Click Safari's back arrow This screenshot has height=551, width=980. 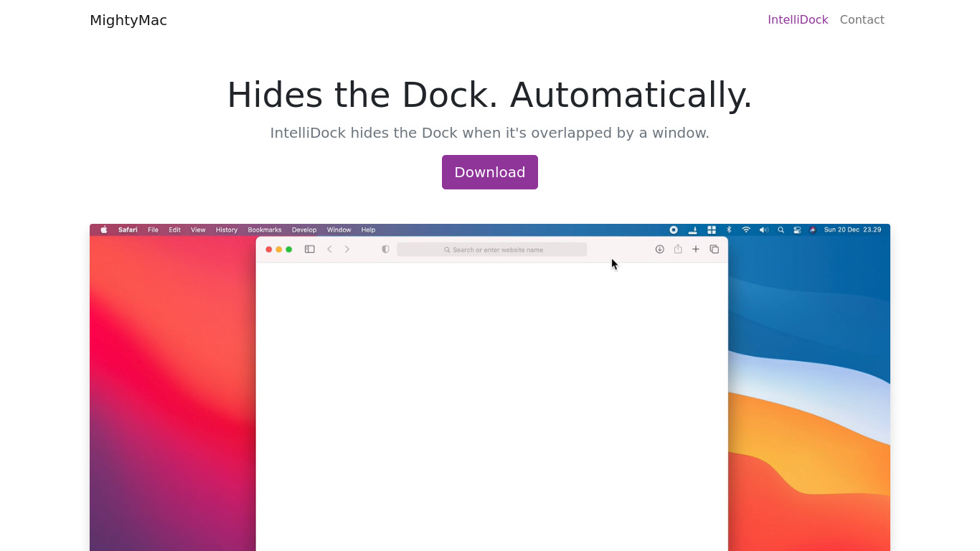click(x=329, y=249)
